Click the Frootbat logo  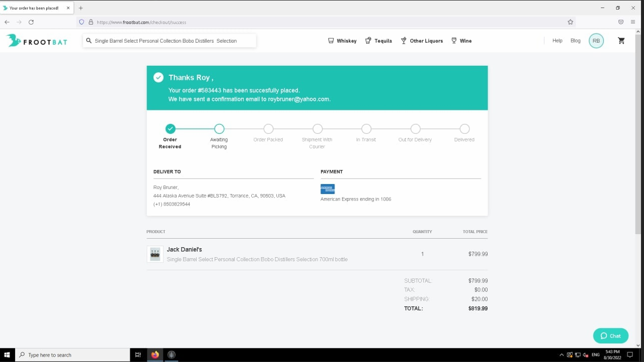pyautogui.click(x=37, y=41)
